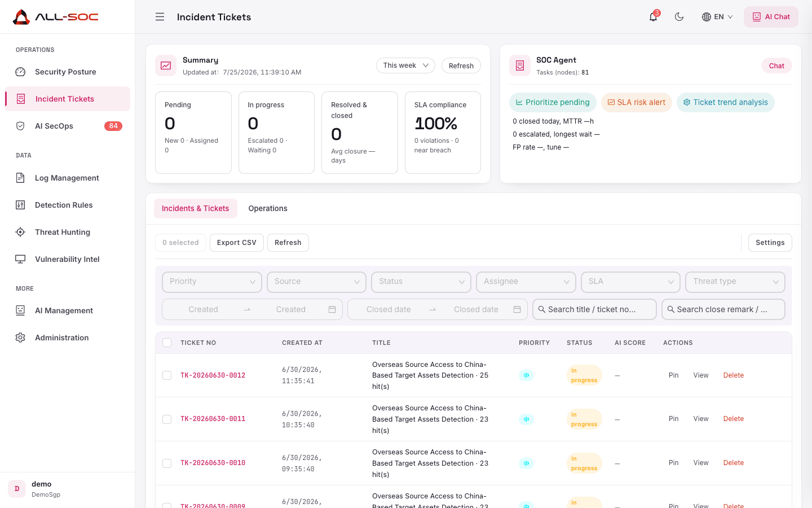The height and width of the screenshot is (508, 812).
Task: Toggle the hamburger sidebar menu icon
Action: click(160, 17)
